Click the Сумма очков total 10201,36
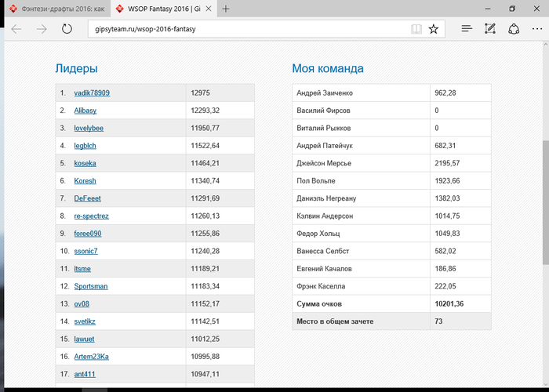The height and width of the screenshot is (392, 549). coord(449,304)
